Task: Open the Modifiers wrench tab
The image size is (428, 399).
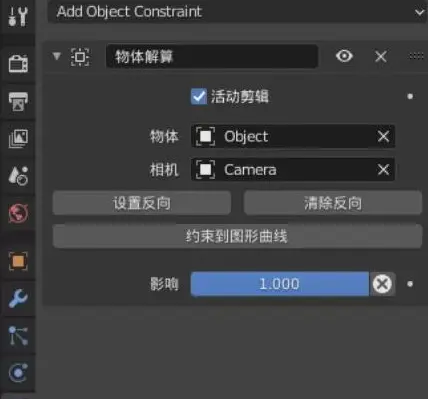Action: coord(18,298)
